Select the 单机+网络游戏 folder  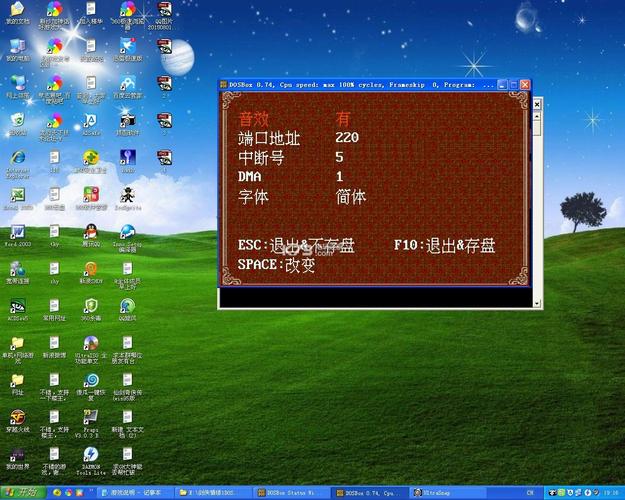[x=18, y=349]
